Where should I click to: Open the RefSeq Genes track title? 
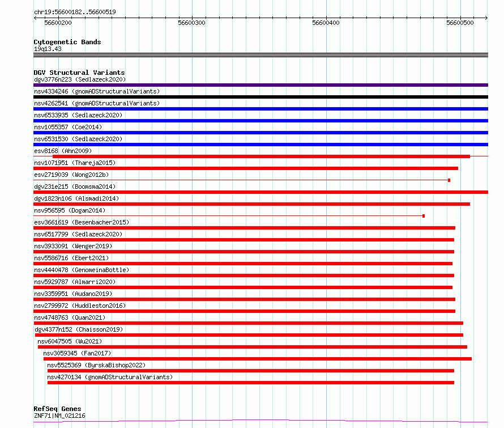pos(57,409)
